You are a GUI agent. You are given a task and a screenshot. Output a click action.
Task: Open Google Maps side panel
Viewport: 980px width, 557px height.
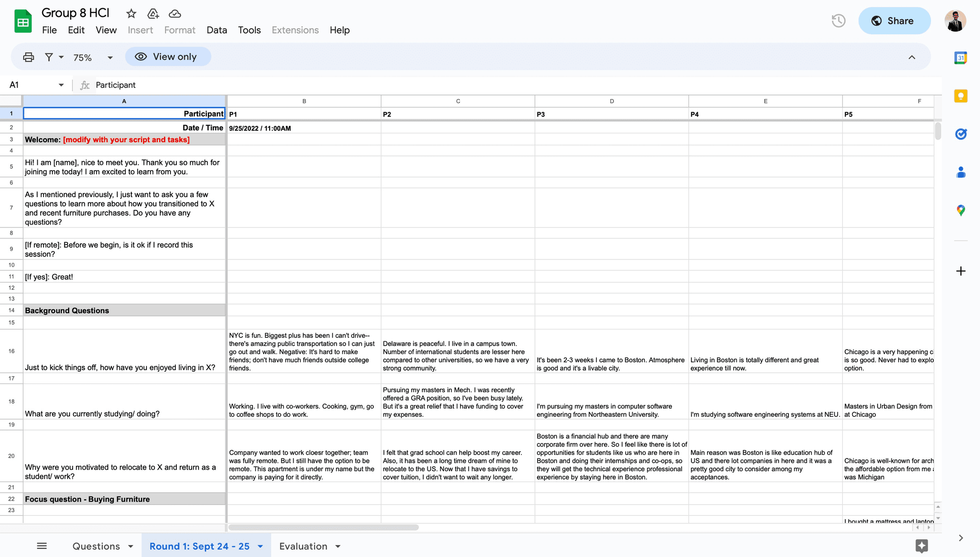(960, 210)
